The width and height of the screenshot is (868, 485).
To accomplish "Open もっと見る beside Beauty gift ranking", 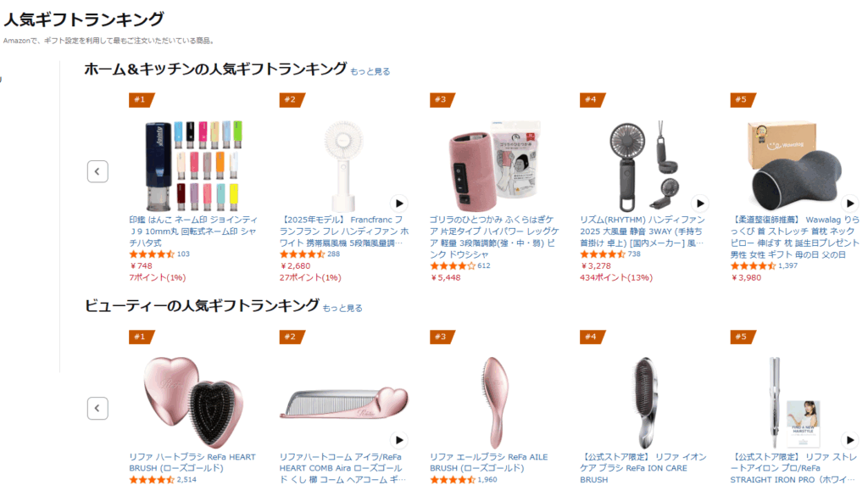I will coord(342,308).
